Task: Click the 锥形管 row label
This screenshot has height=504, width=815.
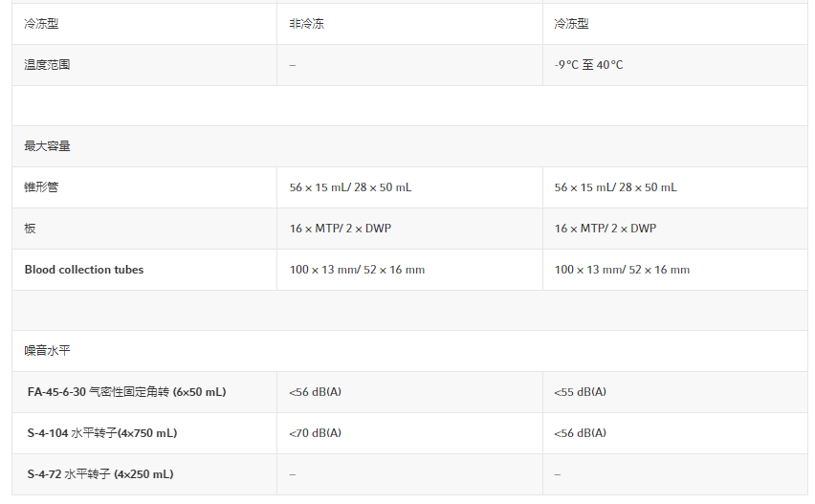Action: coord(41,187)
